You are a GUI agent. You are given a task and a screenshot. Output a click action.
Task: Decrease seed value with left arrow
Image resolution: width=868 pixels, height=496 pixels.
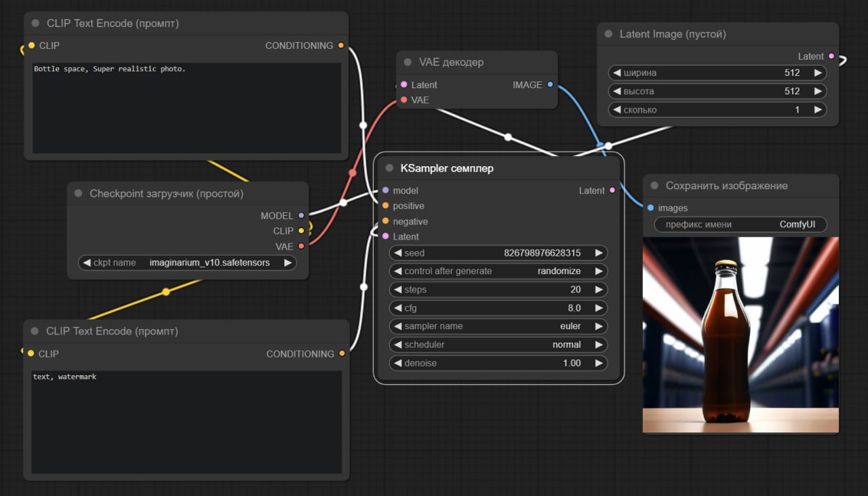tap(397, 253)
